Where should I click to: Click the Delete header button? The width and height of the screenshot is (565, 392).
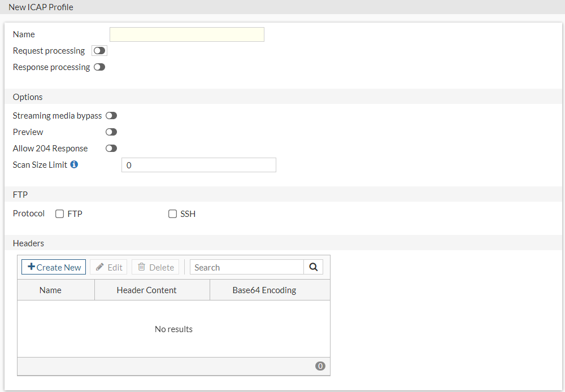tap(155, 267)
